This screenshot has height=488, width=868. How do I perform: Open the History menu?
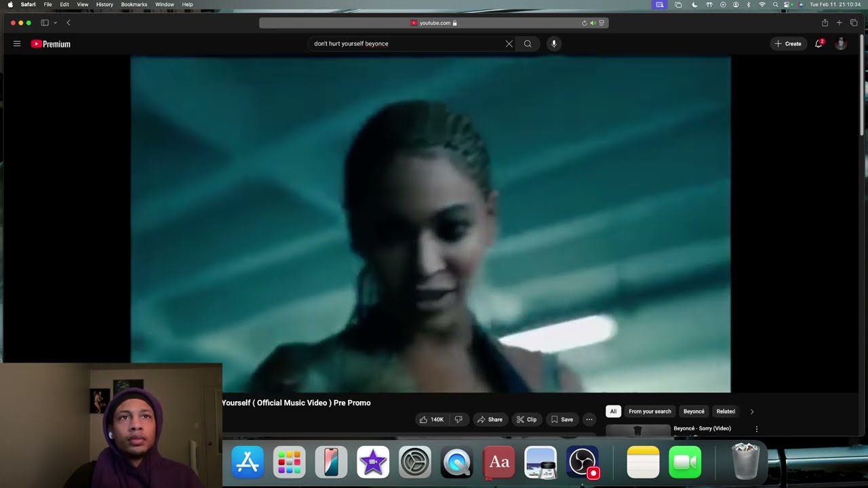104,5
